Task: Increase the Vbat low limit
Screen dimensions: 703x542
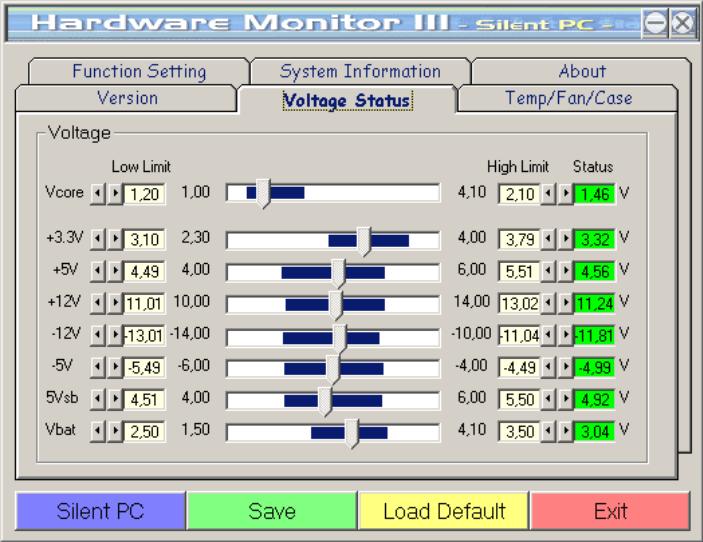Action: pyautogui.click(x=115, y=432)
